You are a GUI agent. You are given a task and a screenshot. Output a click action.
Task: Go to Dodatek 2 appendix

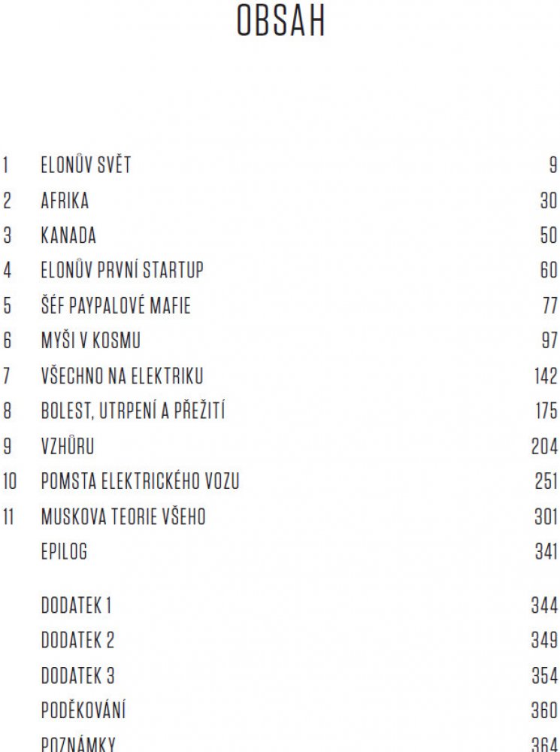(77, 640)
